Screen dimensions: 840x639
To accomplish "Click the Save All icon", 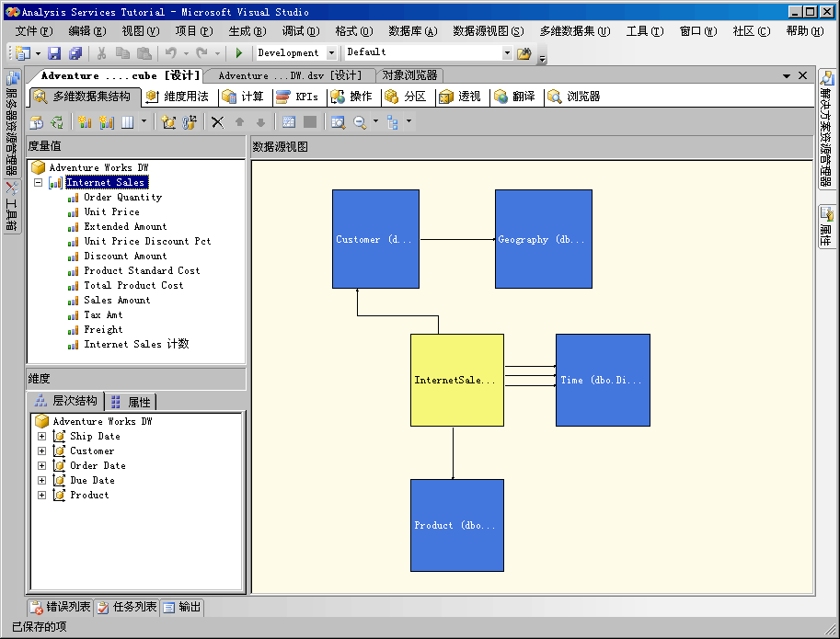I will point(75,53).
